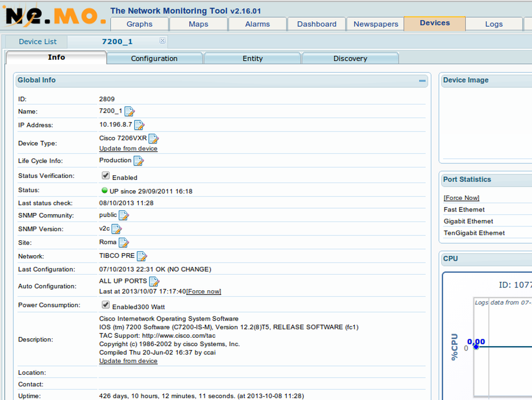
Task: Click Force Now in Port Statistics
Action: 461,198
